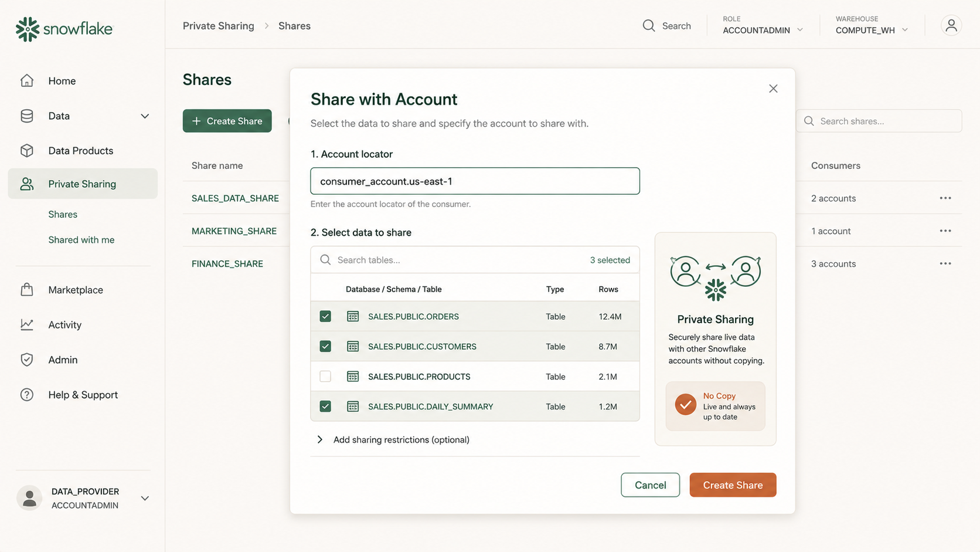Click the Share name column header
Viewport: 980px width, 552px height.
coord(217,165)
